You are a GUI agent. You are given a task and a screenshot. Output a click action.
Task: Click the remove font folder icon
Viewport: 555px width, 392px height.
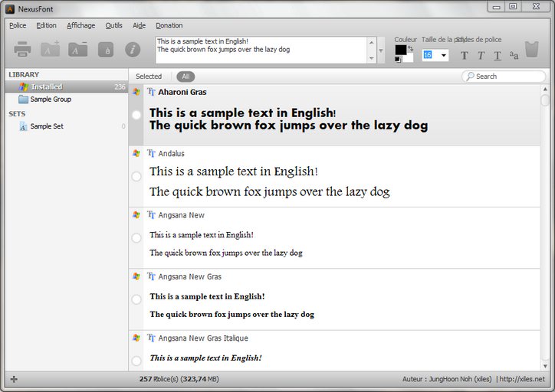[77, 50]
